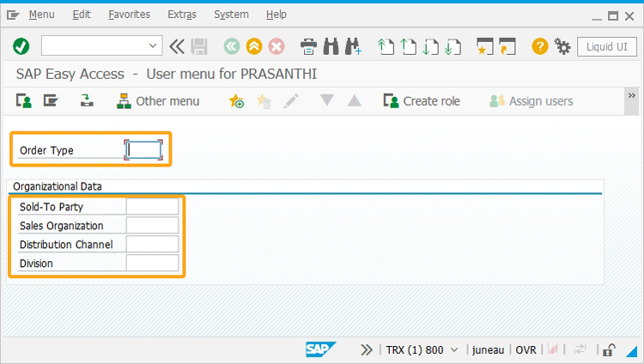Open the transaction command field dropdown
This screenshot has height=364, width=644.
tap(153, 45)
